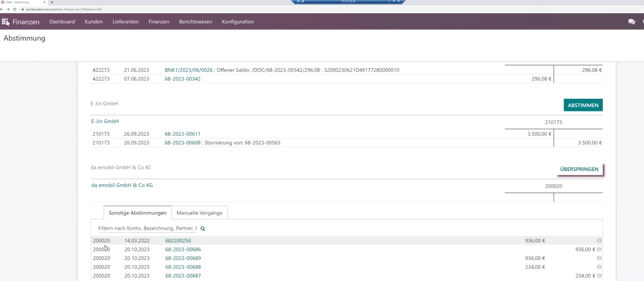The image size is (644, 281).
Task: Click the 3.500,00 € credit for 68-2023-00608
Action: click(590, 143)
